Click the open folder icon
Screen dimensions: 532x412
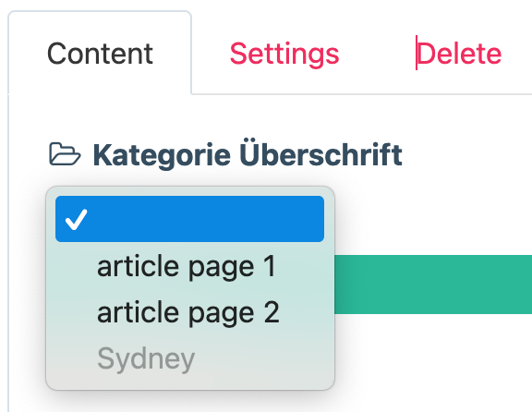(x=65, y=154)
